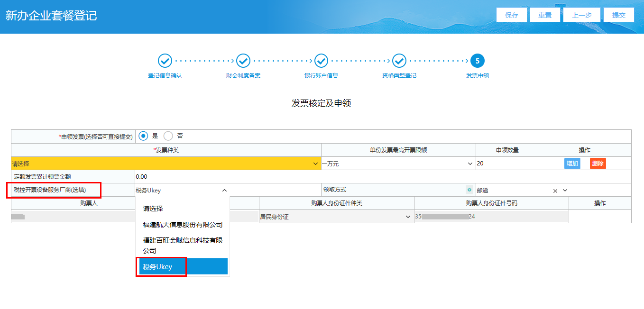Viewport: 644px width, 309px height.
Task: Select the 是 radio button
Action: tap(143, 136)
